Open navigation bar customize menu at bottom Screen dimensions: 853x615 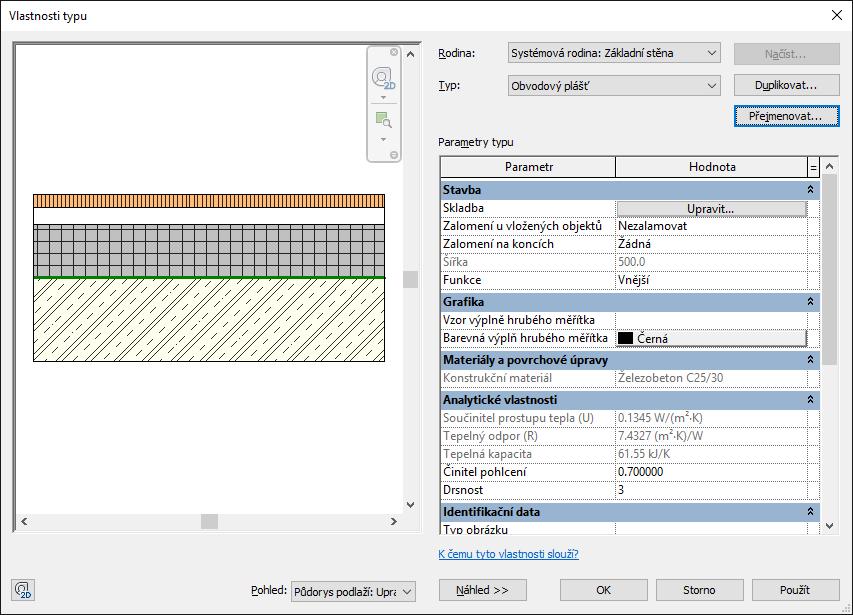pyautogui.click(x=394, y=155)
